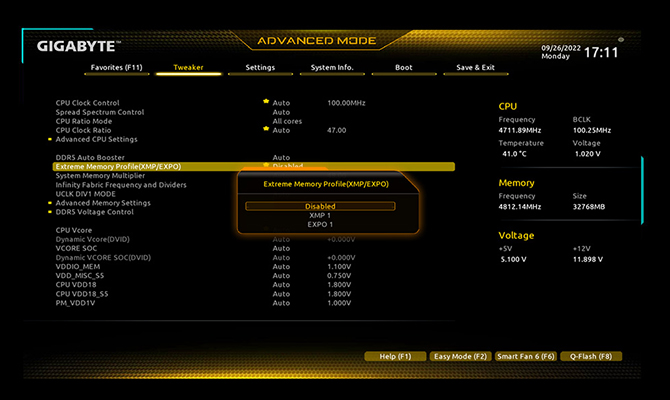Open the Save & Exit tab
Image resolution: width=670 pixels, height=400 pixels.
[x=476, y=68]
